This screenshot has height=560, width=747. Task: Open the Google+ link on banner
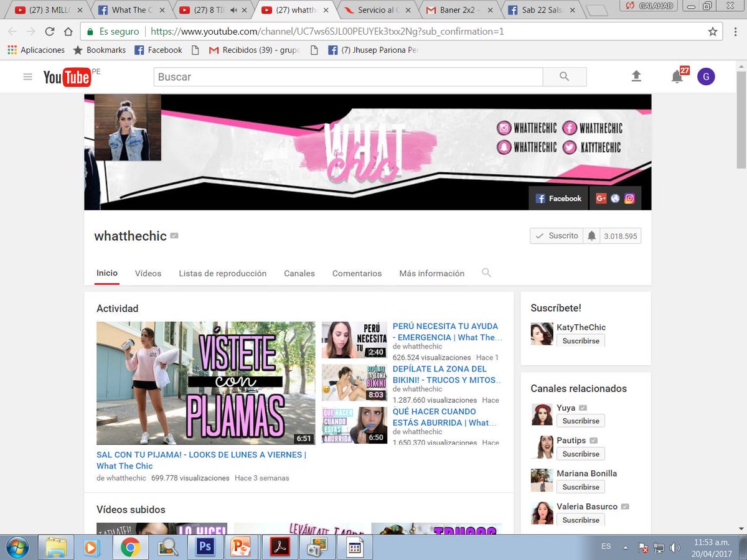(x=601, y=198)
